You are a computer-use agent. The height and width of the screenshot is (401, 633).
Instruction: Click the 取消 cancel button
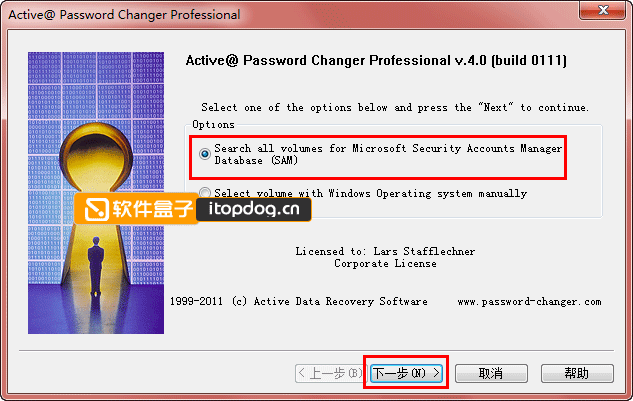click(491, 373)
